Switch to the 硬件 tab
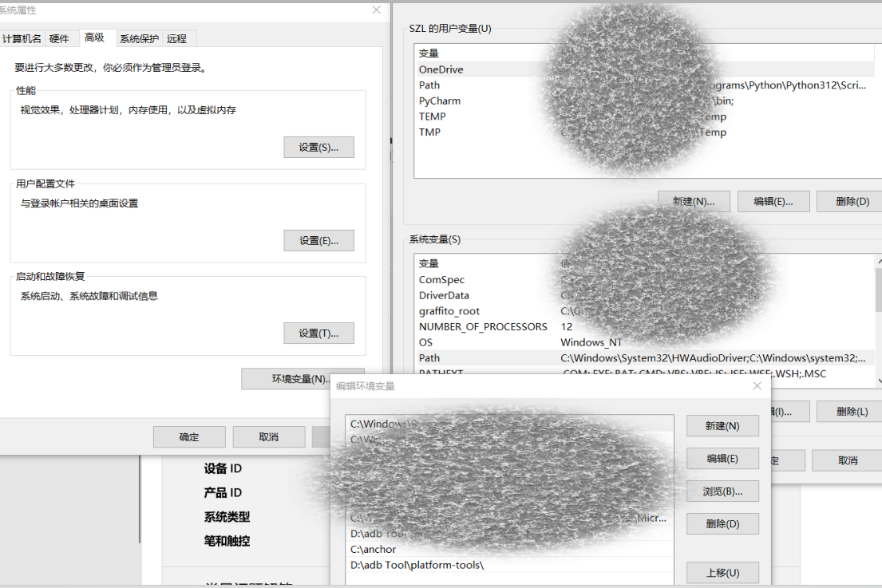The height and width of the screenshot is (588, 882). click(x=59, y=38)
